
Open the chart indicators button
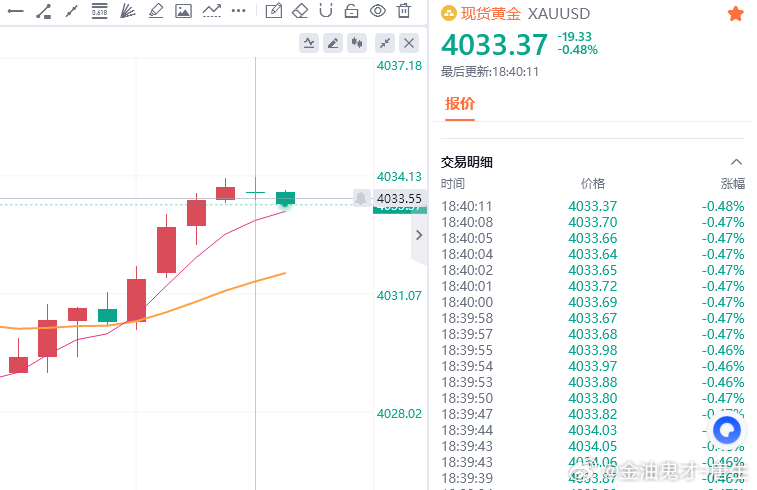pyautogui.click(x=309, y=43)
